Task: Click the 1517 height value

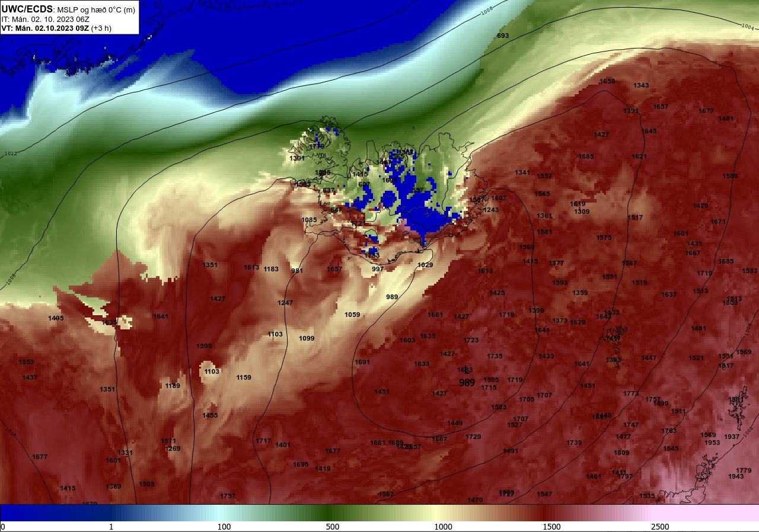Action: (x=635, y=217)
